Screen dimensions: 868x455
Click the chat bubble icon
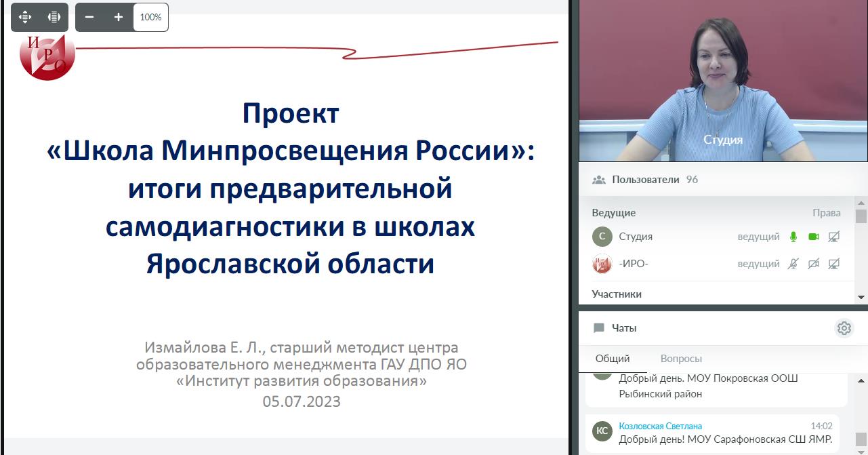click(x=598, y=328)
